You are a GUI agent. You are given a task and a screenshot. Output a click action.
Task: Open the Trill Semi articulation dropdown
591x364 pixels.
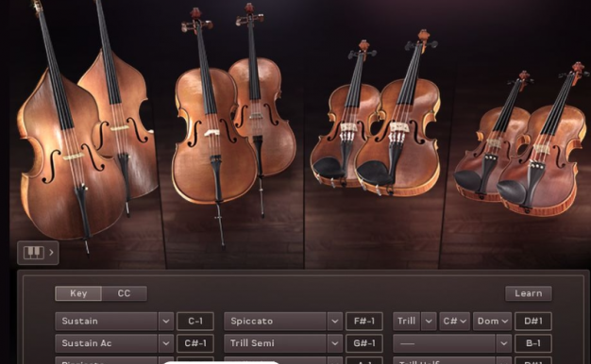[275, 343]
